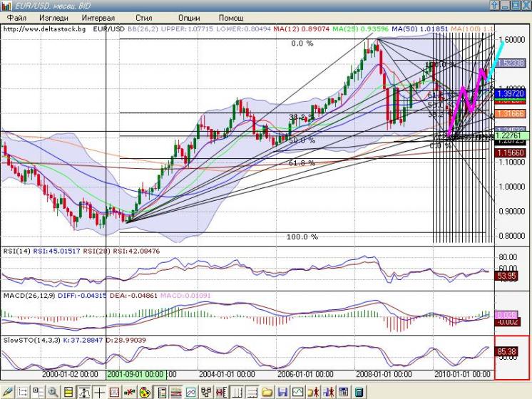Open the Изгледи menu
The height and width of the screenshot is (399, 532).
pyautogui.click(x=53, y=18)
